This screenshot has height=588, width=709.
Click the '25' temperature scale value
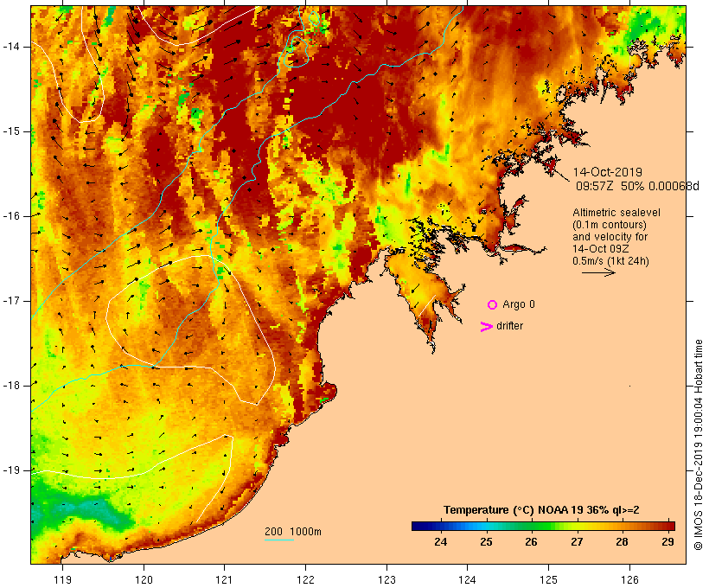tap(486, 541)
